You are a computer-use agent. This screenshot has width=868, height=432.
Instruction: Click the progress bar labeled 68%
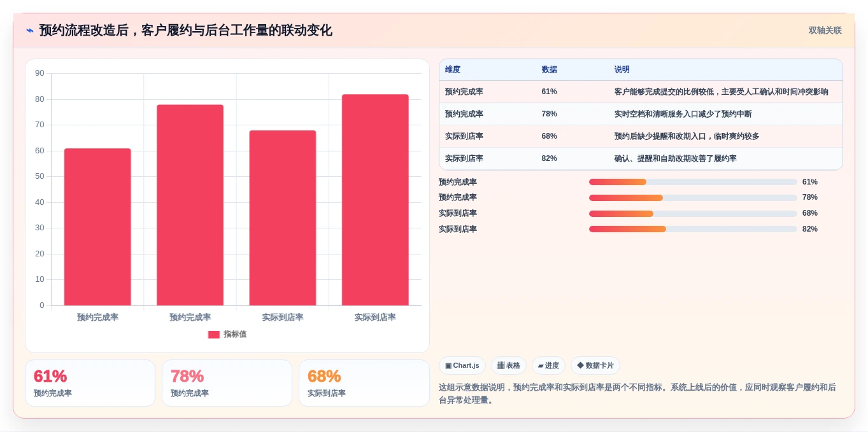tap(693, 214)
